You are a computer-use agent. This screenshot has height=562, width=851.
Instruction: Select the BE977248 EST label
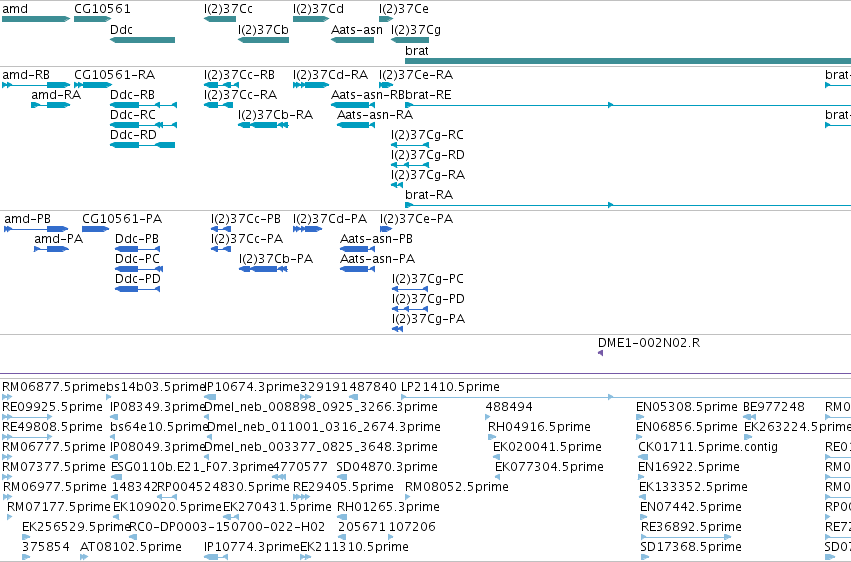(x=774, y=407)
